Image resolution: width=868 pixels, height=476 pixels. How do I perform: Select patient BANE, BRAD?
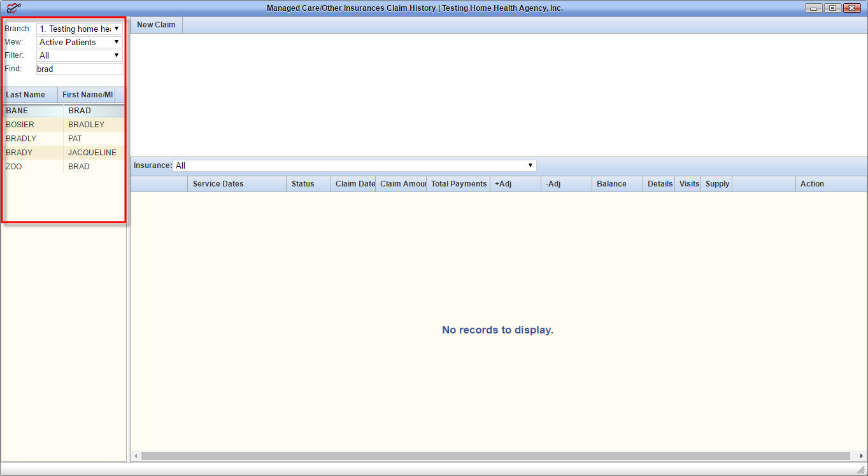tap(62, 111)
